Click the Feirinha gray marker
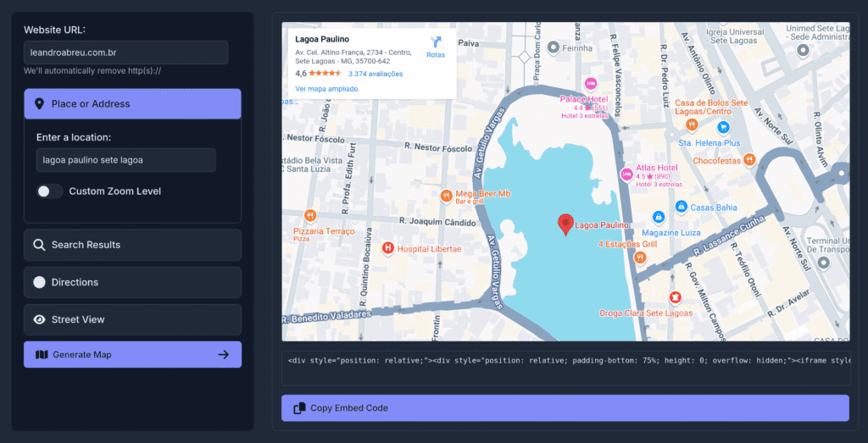868x443 pixels. coord(554,48)
